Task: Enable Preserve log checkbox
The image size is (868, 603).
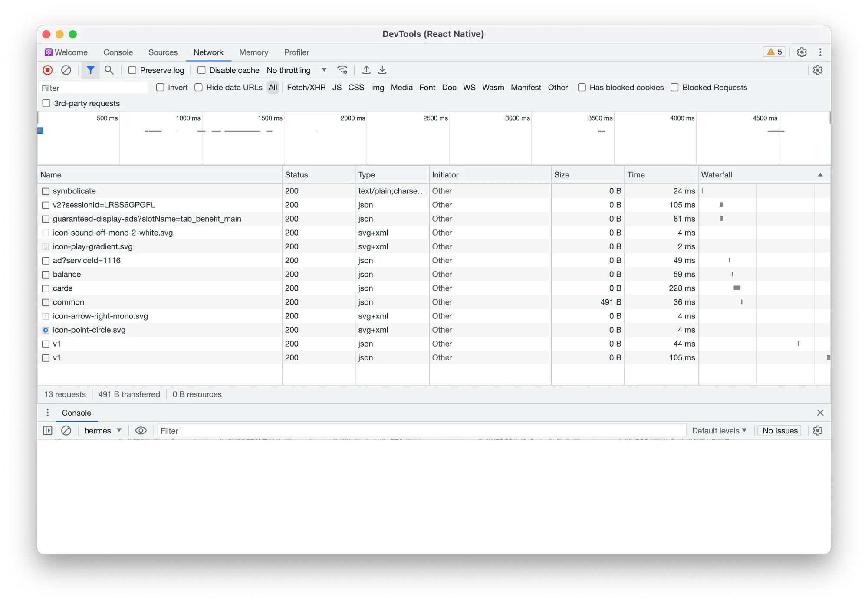Action: [x=133, y=70]
